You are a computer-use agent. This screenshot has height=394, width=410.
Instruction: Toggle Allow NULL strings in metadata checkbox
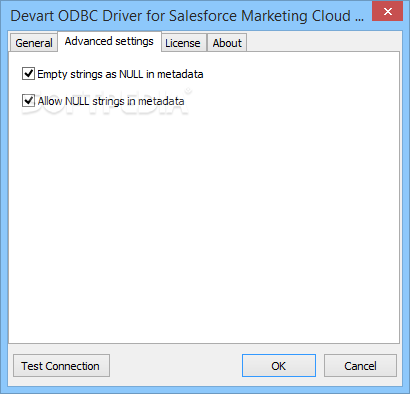point(28,101)
